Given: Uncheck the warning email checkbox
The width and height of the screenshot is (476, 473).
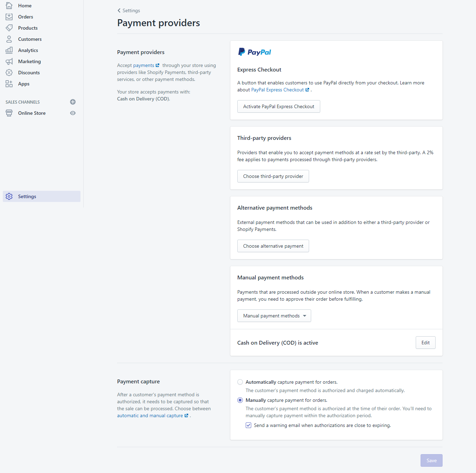Looking at the screenshot, I should coord(248,425).
